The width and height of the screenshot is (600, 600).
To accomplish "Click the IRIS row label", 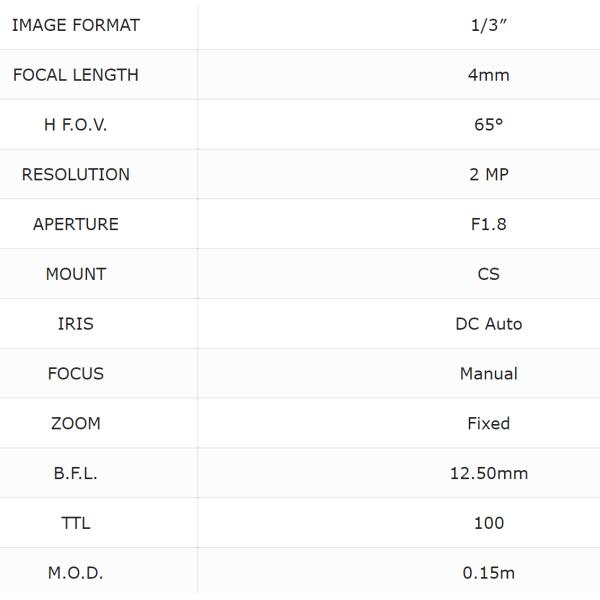I will pos(76,324).
